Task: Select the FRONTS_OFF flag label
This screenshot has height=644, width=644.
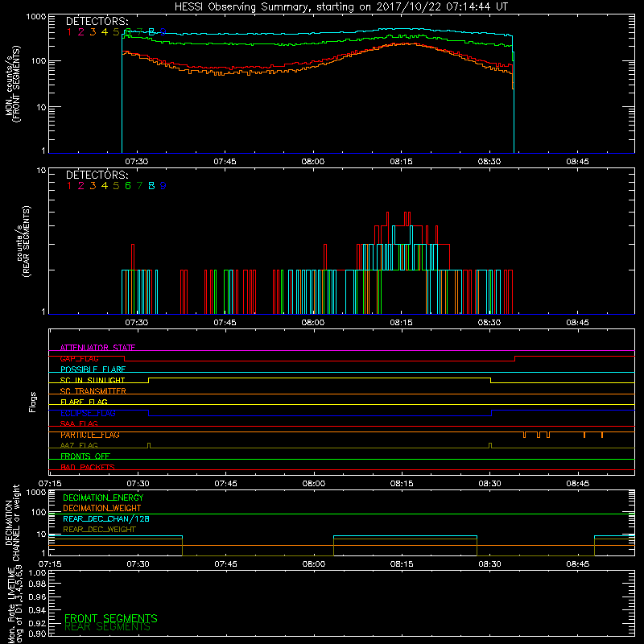Action: point(85,456)
